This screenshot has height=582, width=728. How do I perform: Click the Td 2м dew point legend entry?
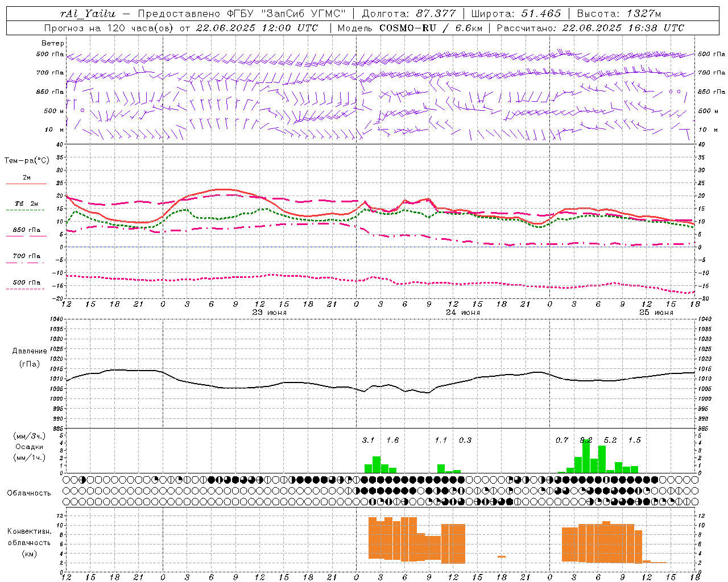pos(27,203)
